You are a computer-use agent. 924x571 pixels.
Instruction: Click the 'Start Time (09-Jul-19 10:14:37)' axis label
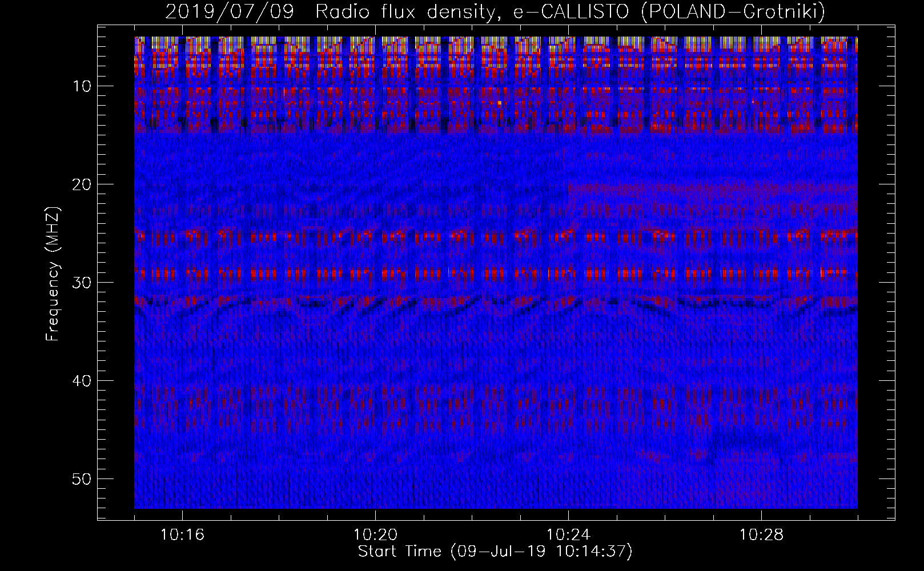(495, 552)
